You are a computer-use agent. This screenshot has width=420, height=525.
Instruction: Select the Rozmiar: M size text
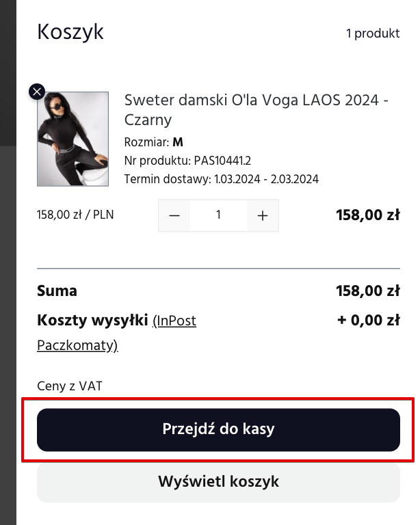pos(154,142)
